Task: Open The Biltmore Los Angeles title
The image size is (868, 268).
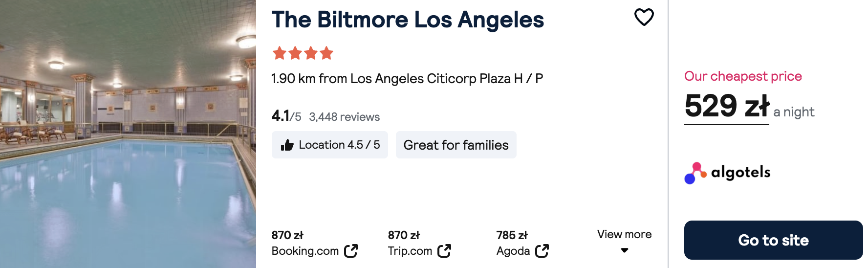Action: click(x=408, y=20)
